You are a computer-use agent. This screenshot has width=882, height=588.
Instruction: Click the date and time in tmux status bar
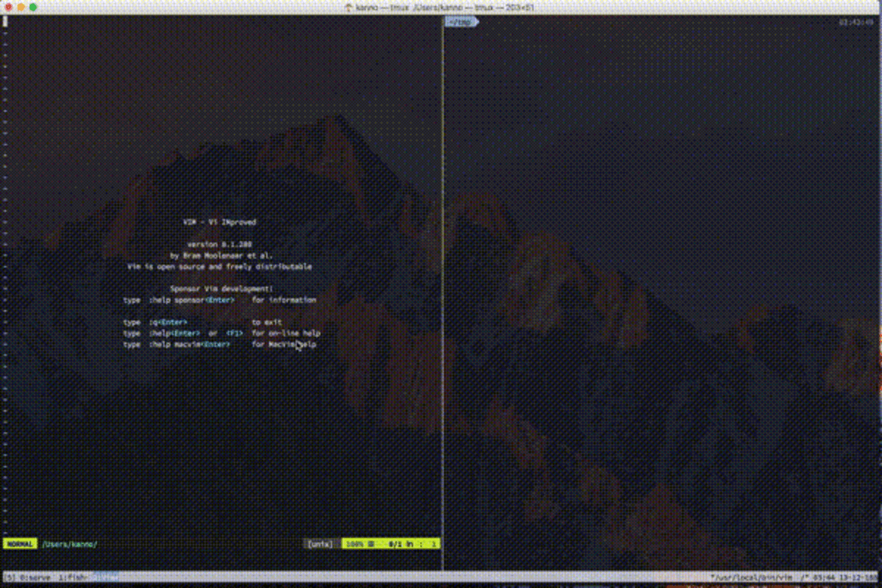[x=845, y=577]
